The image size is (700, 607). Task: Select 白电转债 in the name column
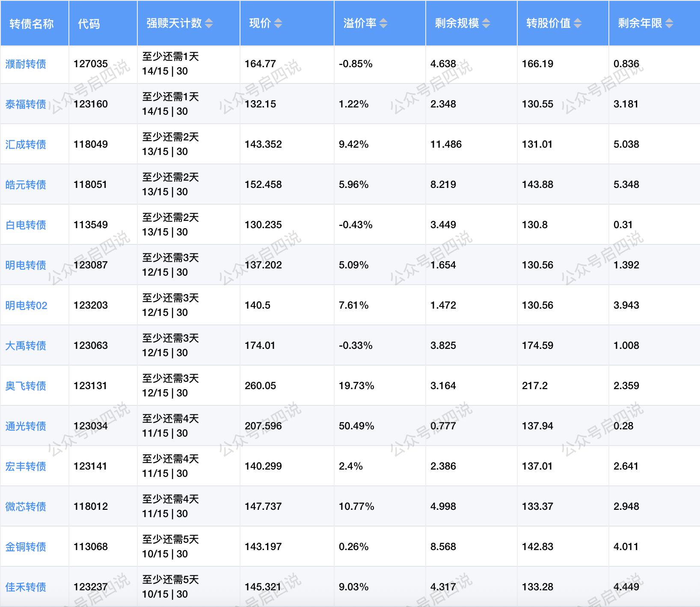26,225
